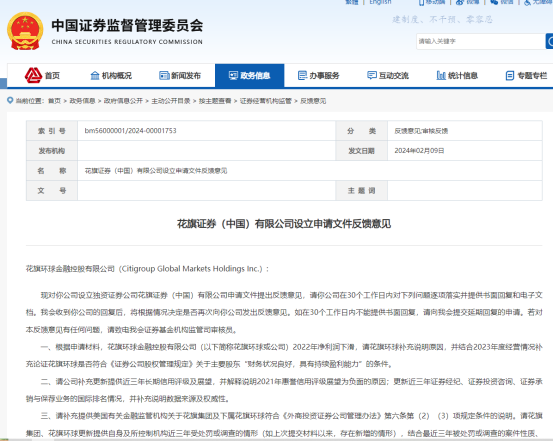Viewport: 553px width, 441px height.
Task: Click the 发文日期 label cell
Action: [x=361, y=151]
